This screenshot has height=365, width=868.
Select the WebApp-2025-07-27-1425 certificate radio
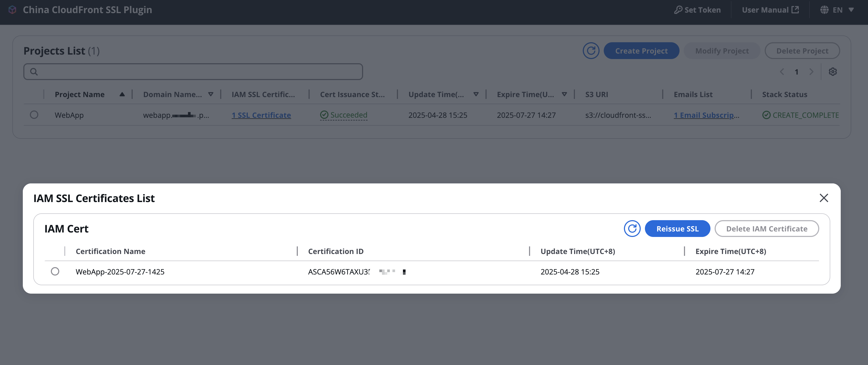pyautogui.click(x=55, y=271)
